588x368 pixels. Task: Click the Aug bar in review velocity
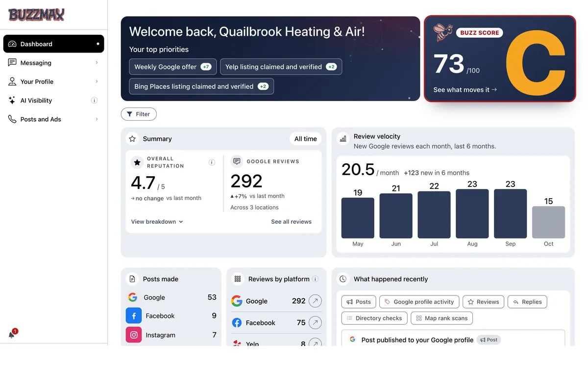472,214
